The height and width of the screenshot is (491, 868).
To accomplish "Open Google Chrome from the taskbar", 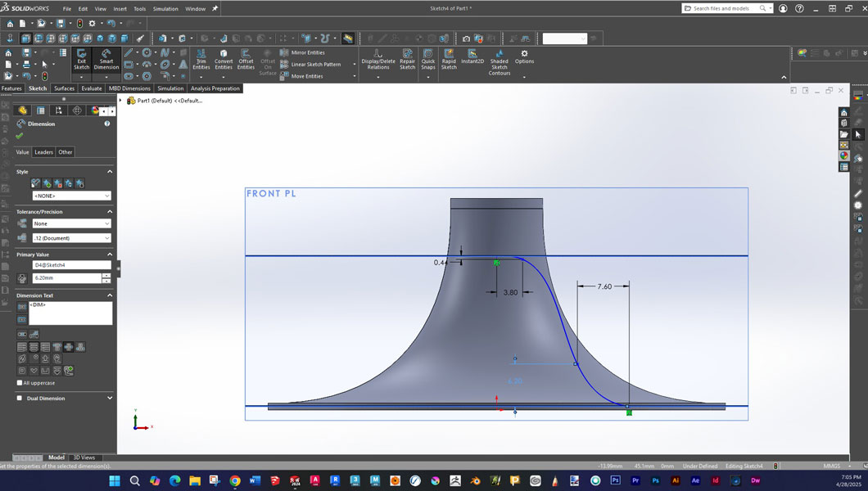I will (234, 480).
